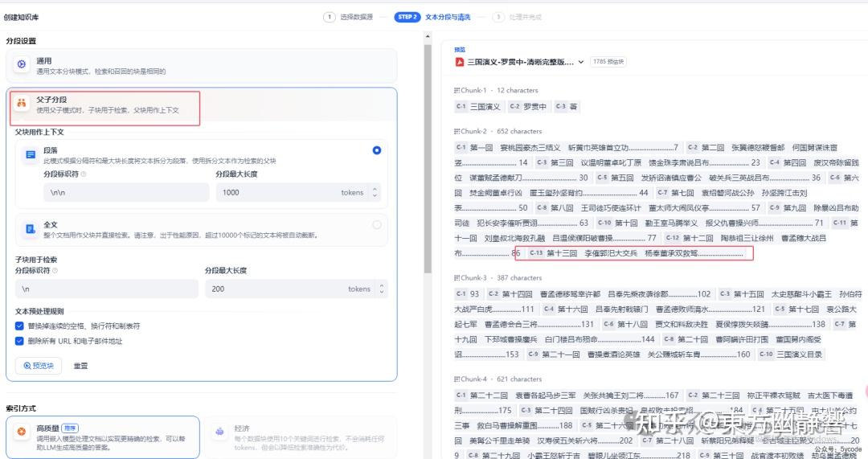This screenshot has height=459, width=868.
Task: Toggle 删除所有 URL 和电子邮件地址 checkbox
Action: point(19,341)
